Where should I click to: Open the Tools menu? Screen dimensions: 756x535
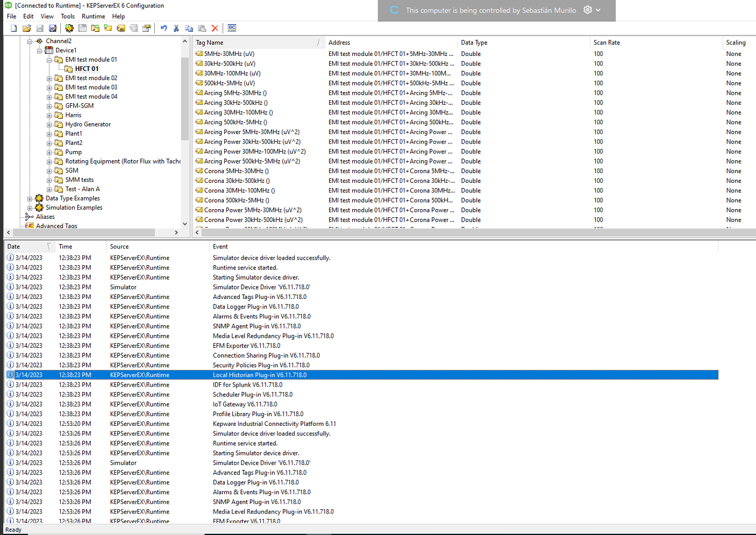[x=68, y=16]
